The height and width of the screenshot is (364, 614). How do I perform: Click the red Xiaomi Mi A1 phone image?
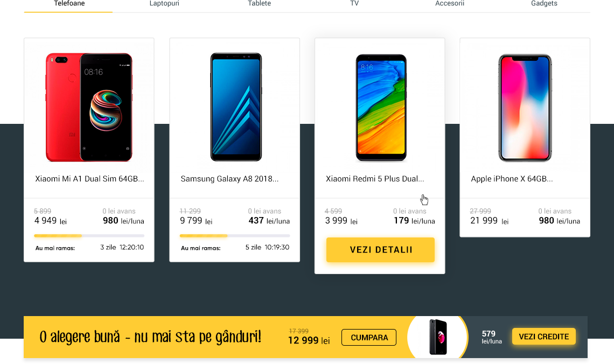[x=89, y=107]
